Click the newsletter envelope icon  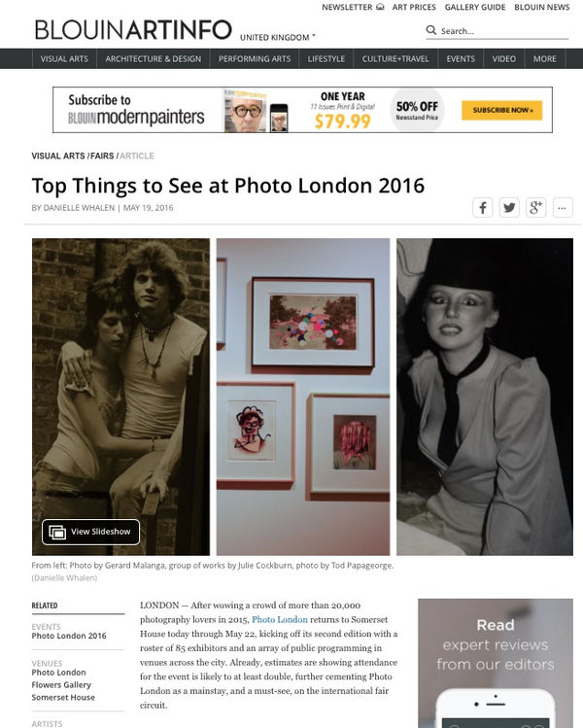(380, 7)
